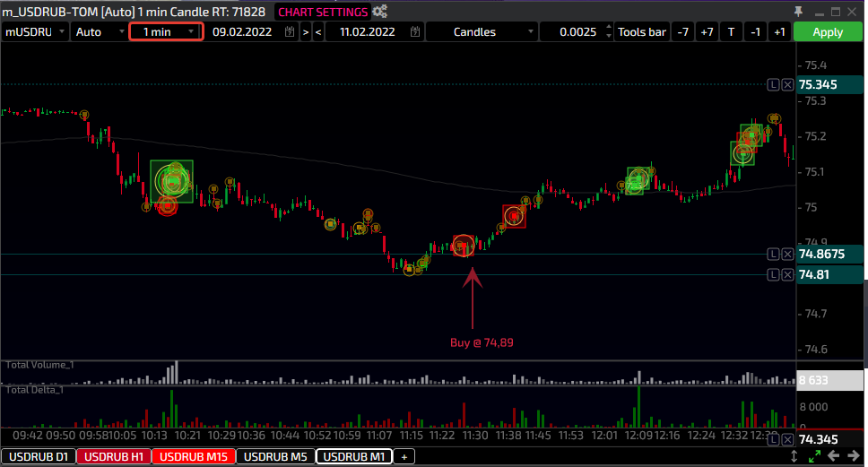Click the 74.6 price axis label
This screenshot has width=868, height=467.
coord(815,350)
